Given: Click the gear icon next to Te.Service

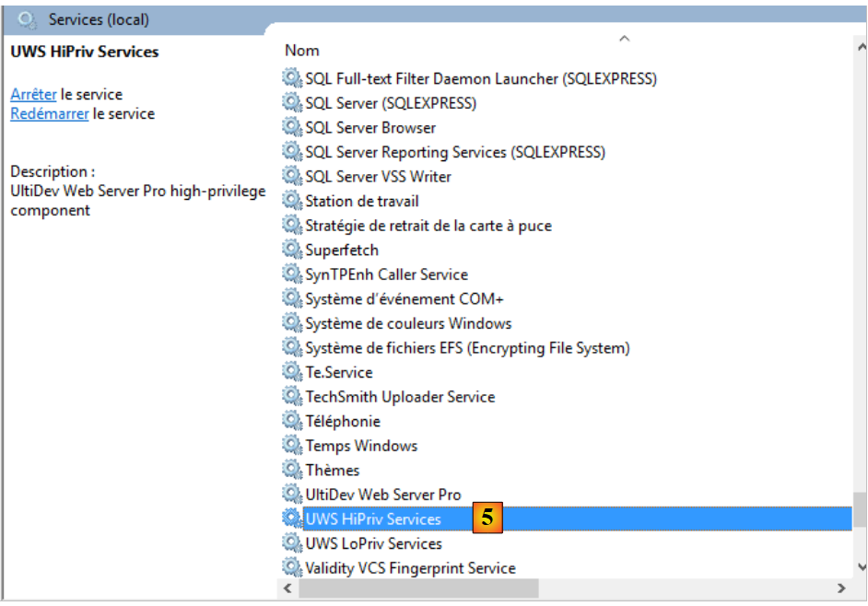Looking at the screenshot, I should point(292,372).
